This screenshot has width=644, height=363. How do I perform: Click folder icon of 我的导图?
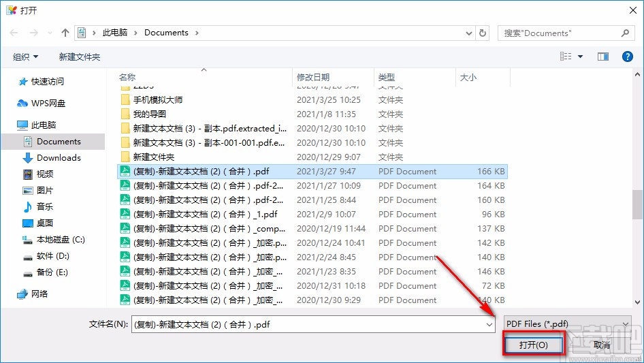[x=125, y=114]
